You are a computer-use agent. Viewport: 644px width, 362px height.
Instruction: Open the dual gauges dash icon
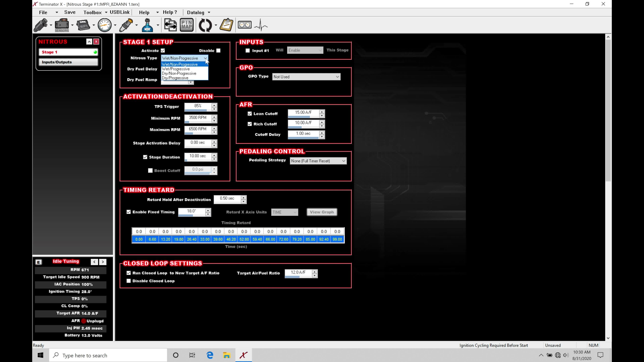point(245,25)
